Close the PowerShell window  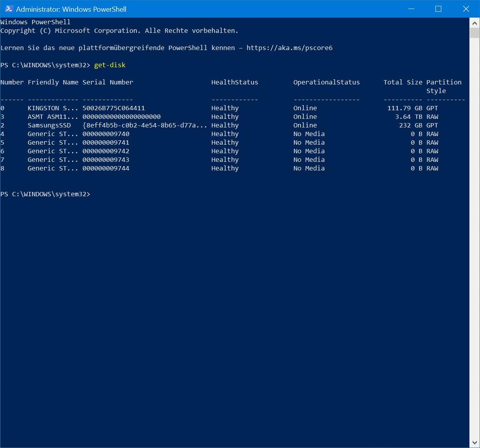[466, 9]
